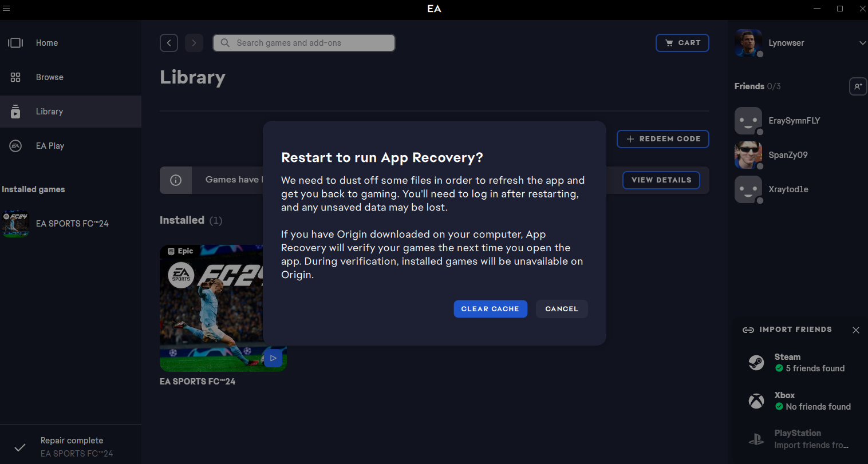This screenshot has height=464, width=868.
Task: Maximize the EA app window
Action: pos(840,9)
